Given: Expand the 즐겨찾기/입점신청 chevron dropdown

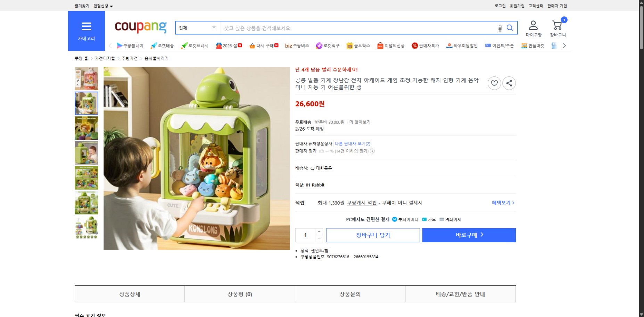Looking at the screenshot, I should [x=112, y=6].
